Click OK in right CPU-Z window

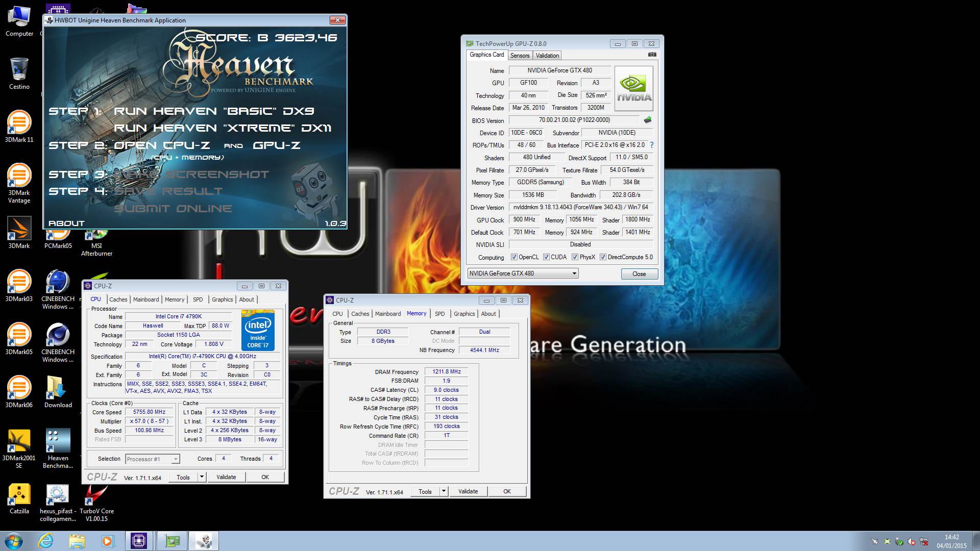(x=507, y=491)
